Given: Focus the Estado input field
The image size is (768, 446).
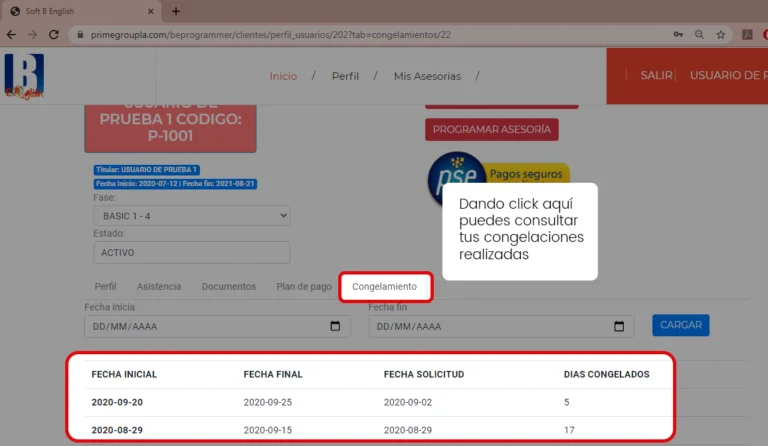Looking at the screenshot, I should click(x=190, y=252).
